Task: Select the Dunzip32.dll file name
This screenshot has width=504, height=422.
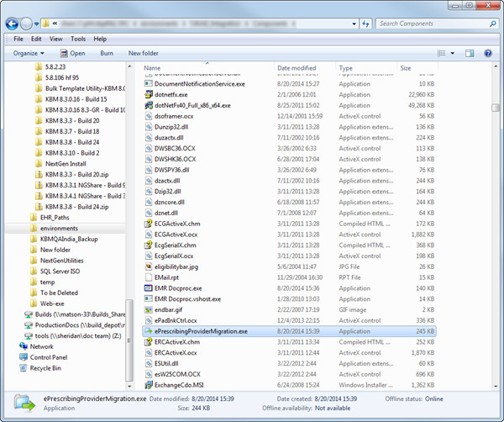Action: pyautogui.click(x=171, y=127)
